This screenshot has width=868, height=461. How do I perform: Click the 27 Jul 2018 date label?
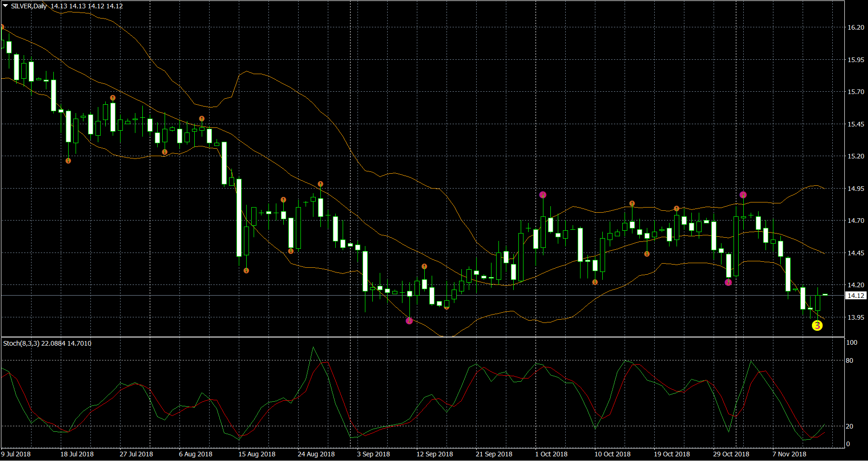[x=136, y=454]
